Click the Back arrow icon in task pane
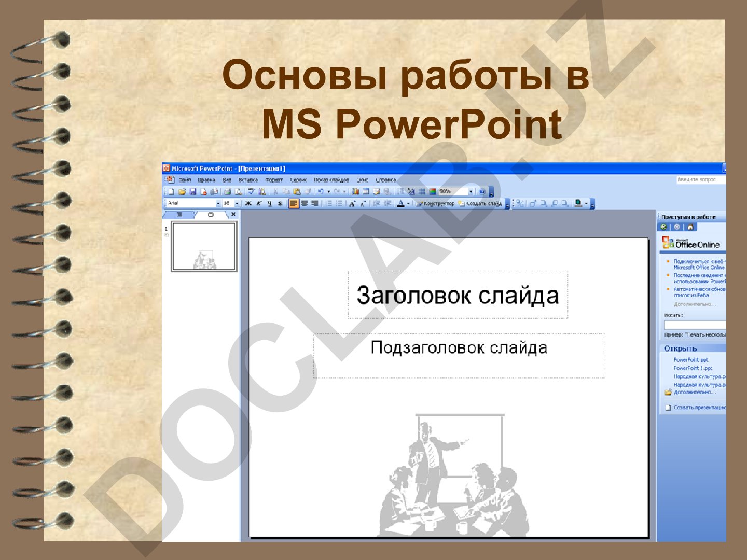Image resolution: width=747 pixels, height=560 pixels. point(663,227)
